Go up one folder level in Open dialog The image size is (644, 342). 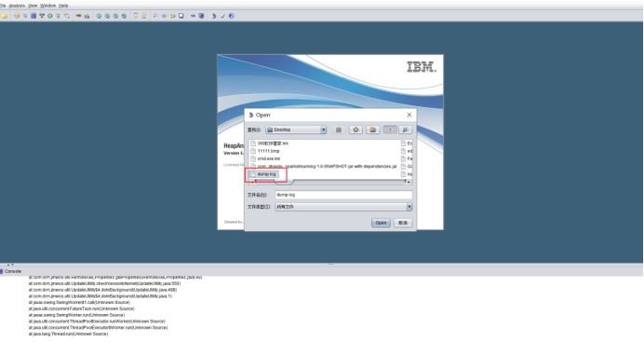coord(339,130)
